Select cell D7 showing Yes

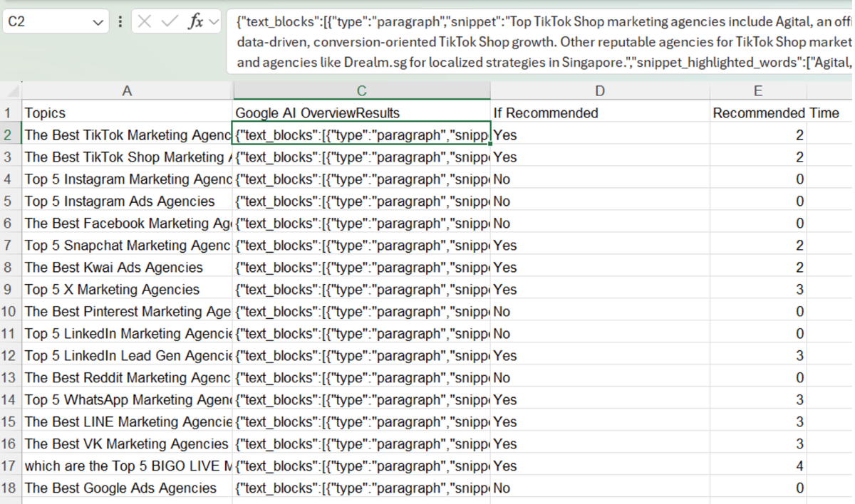coord(599,245)
